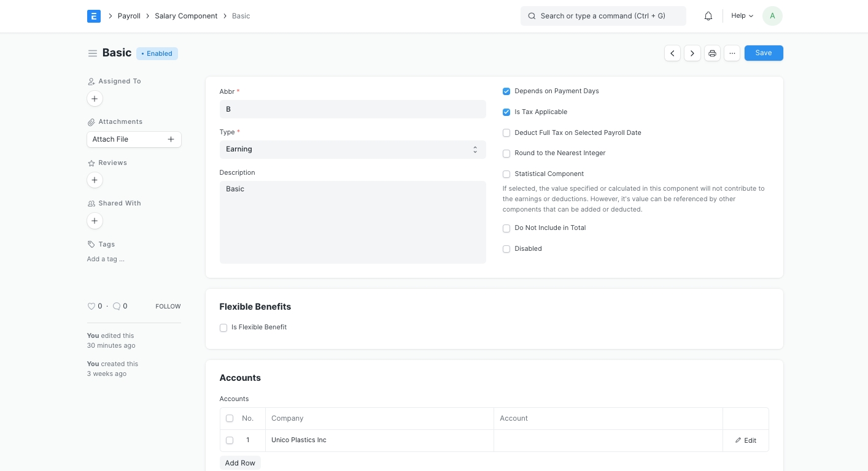Enable Round to the Nearest Integer
Viewport: 868px width, 471px height.
(x=506, y=153)
